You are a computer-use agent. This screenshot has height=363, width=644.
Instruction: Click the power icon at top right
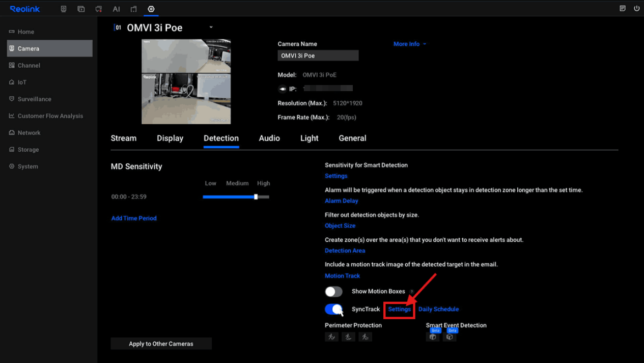pos(636,9)
